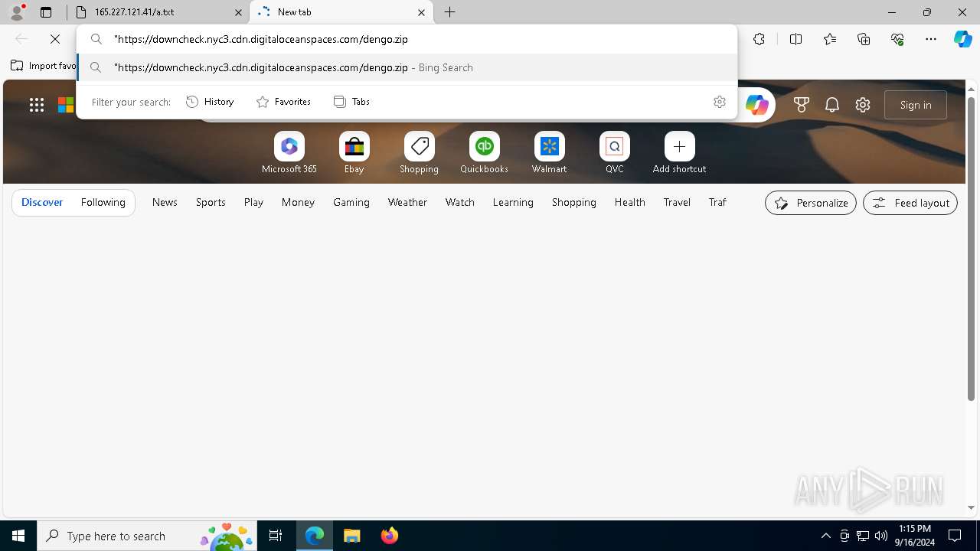Image resolution: width=980 pixels, height=551 pixels.
Task: Filter search by Tabs
Action: tap(352, 102)
